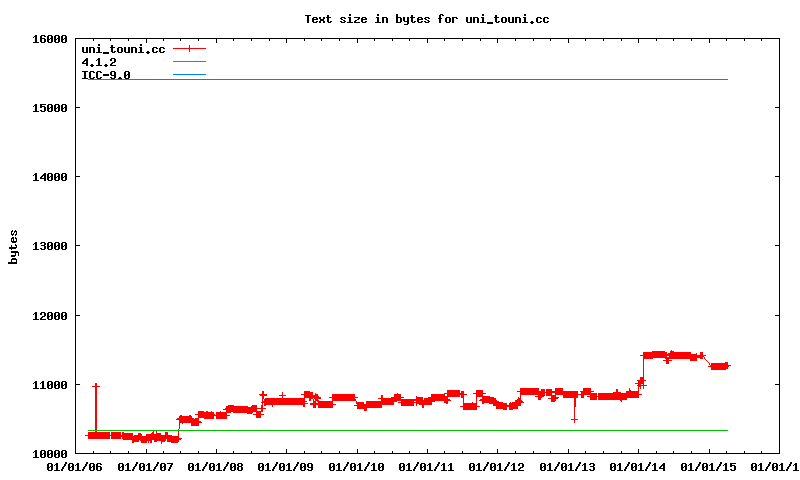Click the downward red dip near 01/01/13
The height and width of the screenshot is (480, 800).
(574, 419)
